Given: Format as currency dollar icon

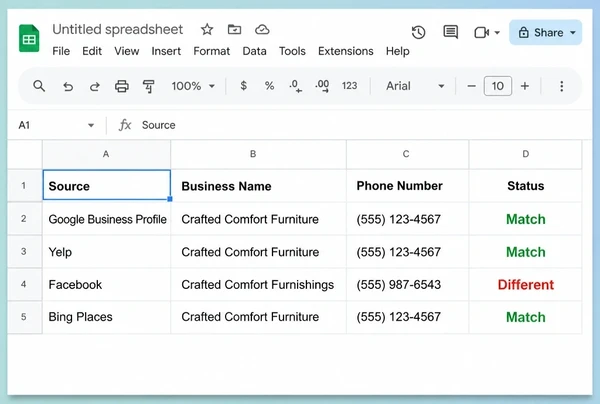Looking at the screenshot, I should point(243,86).
